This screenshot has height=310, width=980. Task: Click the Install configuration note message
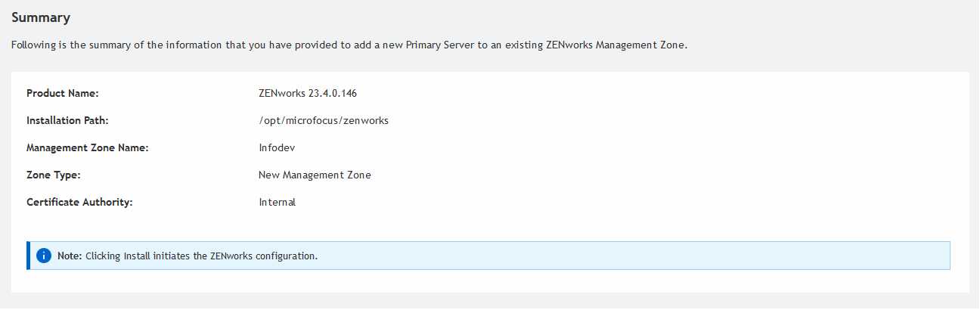(201, 256)
